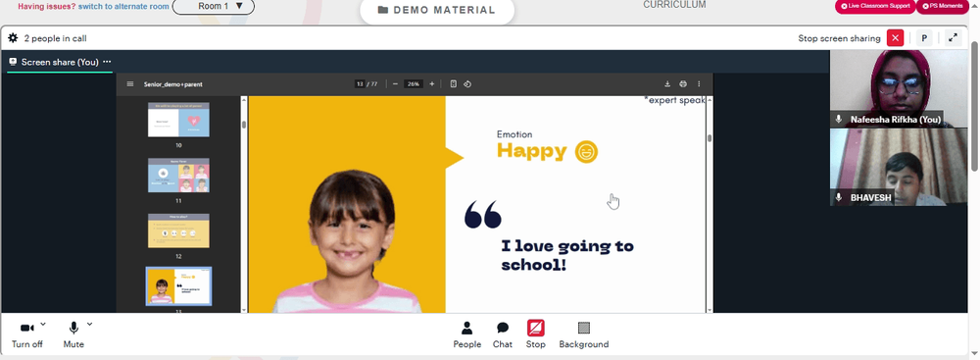
Task: Open the Room 1 dropdown
Action: point(213,6)
